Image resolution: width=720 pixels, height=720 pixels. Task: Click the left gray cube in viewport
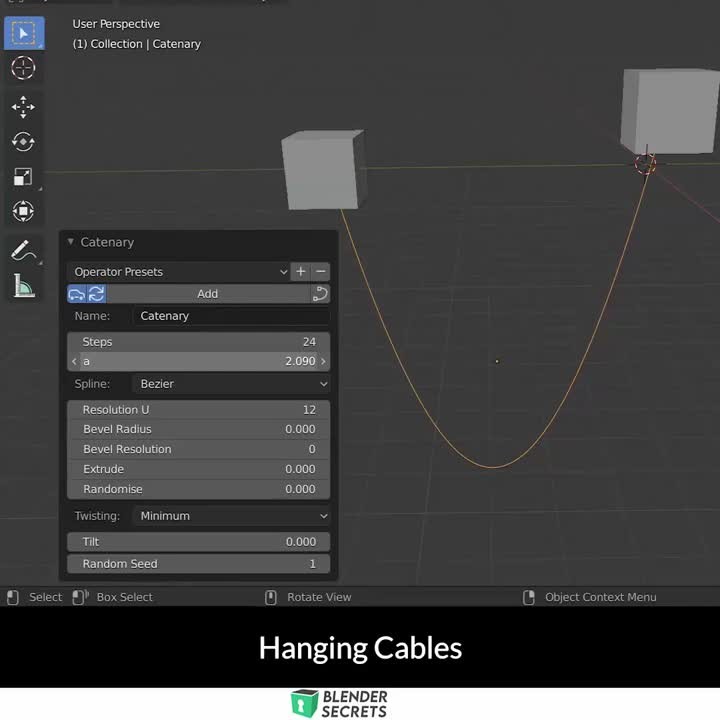[x=323, y=169]
